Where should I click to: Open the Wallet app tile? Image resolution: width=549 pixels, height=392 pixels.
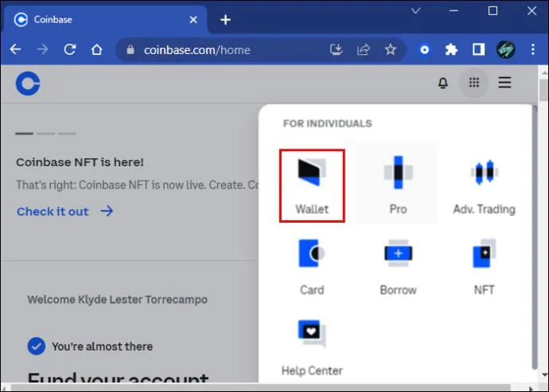[x=312, y=186]
